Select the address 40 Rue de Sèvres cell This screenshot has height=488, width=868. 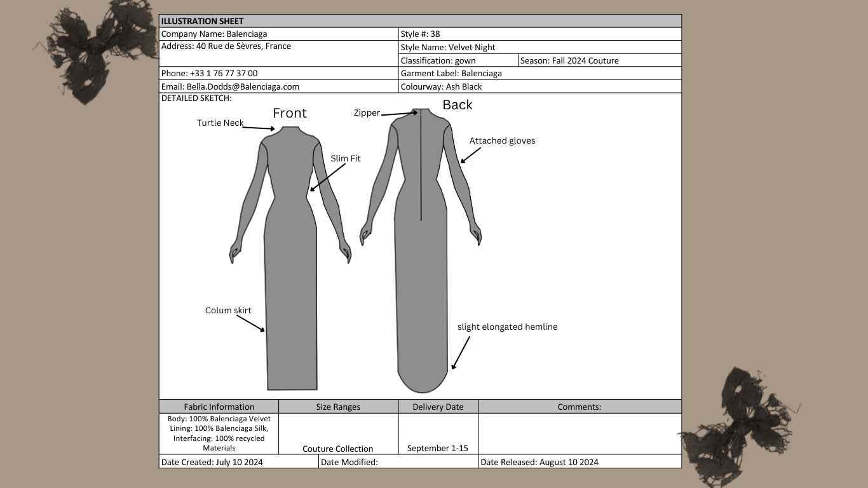tap(278, 53)
